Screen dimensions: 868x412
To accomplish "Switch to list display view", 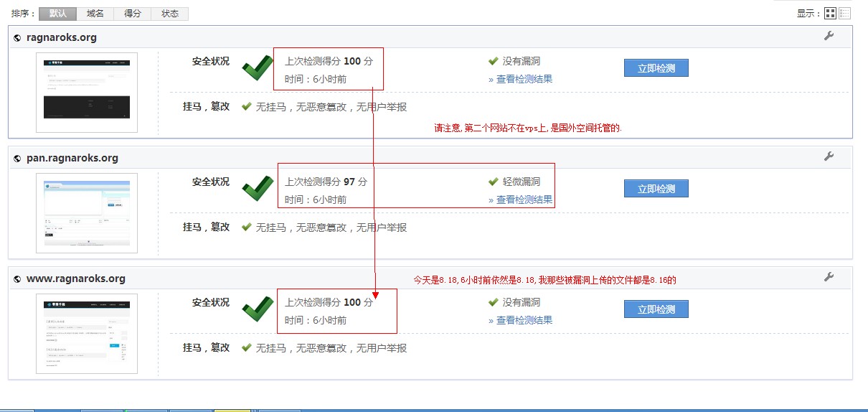I will 845,14.
